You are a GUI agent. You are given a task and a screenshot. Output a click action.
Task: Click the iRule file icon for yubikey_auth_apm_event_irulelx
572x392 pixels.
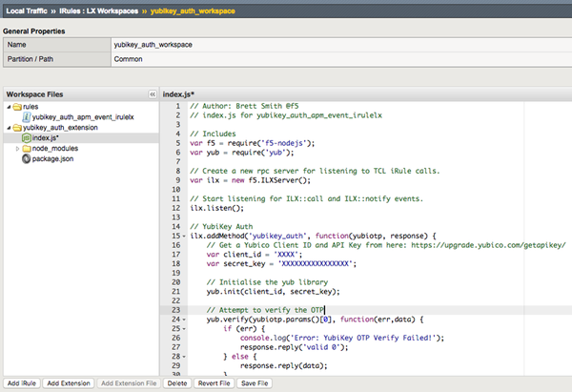point(25,117)
